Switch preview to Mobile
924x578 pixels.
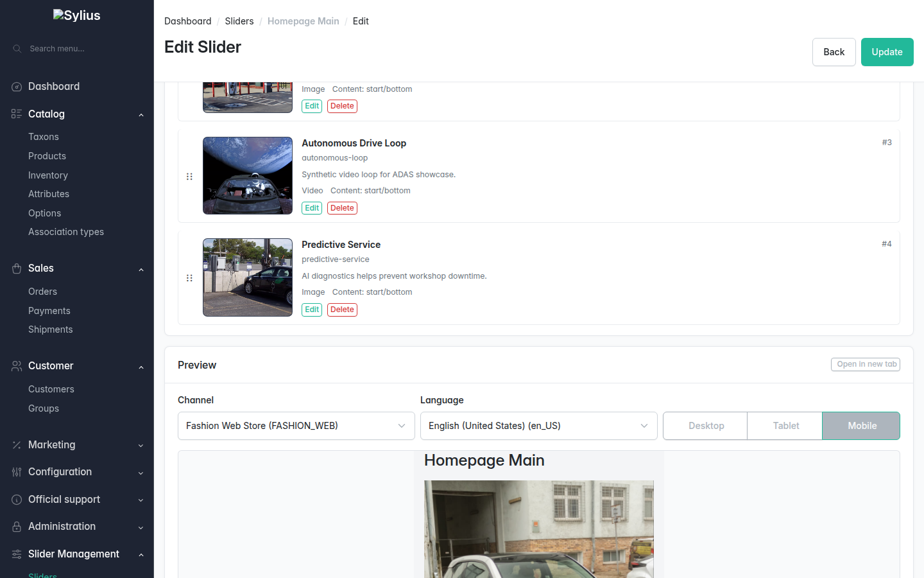pos(862,426)
